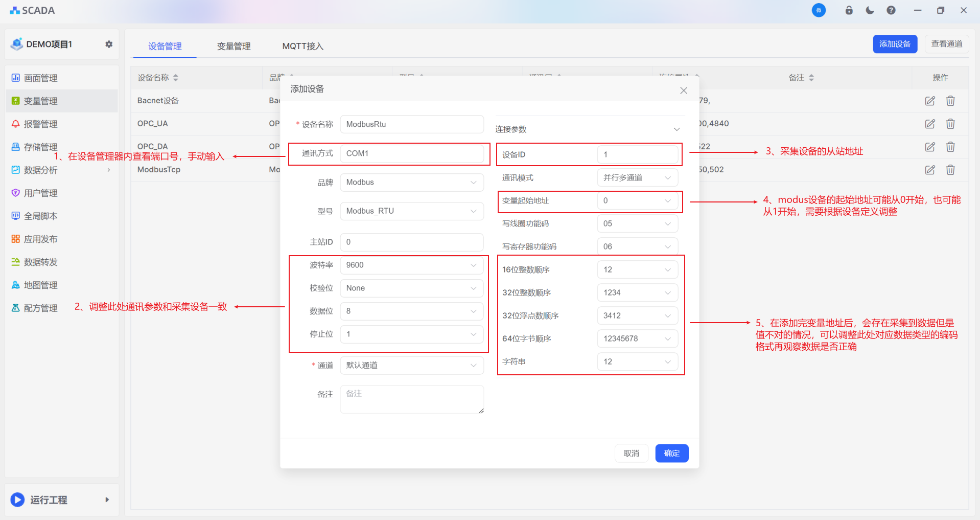Click the lock icon in title bar
This screenshot has height=520, width=980.
coord(849,10)
